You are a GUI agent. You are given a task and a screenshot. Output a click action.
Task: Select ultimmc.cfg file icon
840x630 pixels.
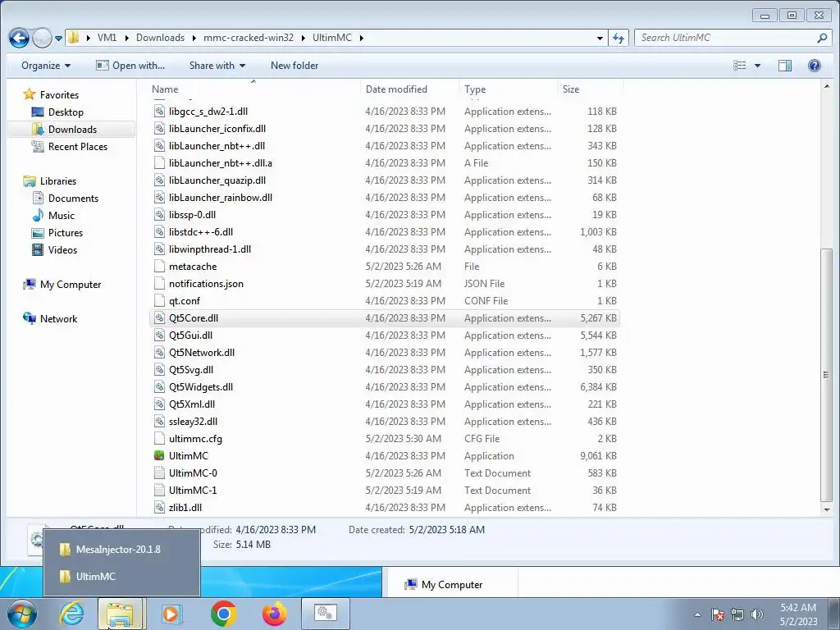(159, 438)
